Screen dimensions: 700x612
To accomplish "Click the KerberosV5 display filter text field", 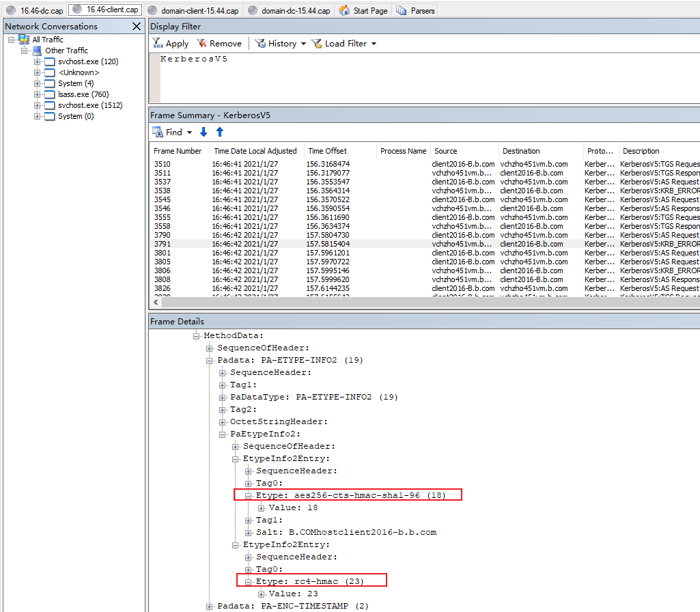I will coord(429,78).
